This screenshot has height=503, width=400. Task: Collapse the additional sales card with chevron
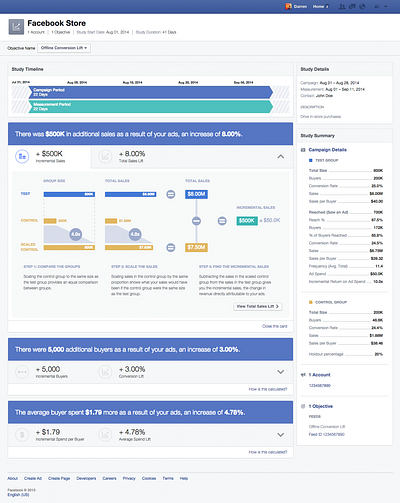(x=281, y=156)
